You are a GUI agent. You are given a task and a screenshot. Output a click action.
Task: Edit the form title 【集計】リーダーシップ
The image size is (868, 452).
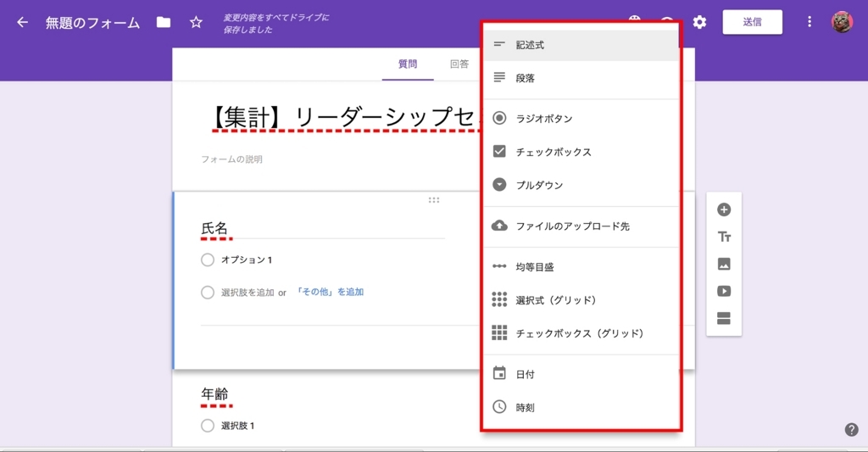tap(344, 117)
